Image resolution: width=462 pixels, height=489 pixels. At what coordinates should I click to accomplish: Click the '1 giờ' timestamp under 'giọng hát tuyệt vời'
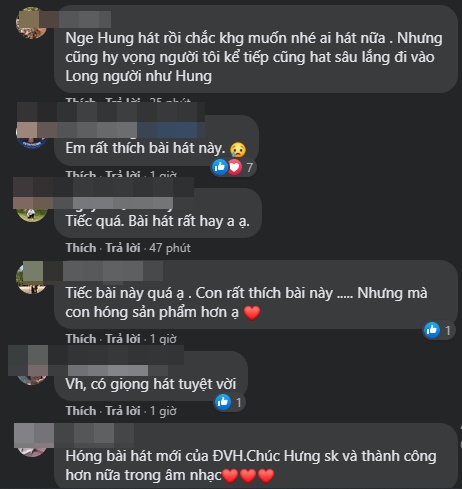pos(163,411)
